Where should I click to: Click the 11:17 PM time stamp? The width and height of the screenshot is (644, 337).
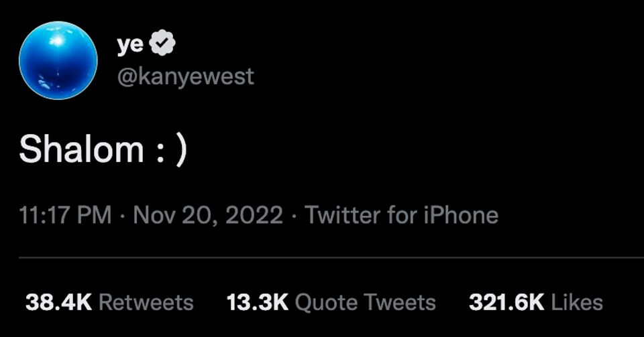[x=65, y=216]
